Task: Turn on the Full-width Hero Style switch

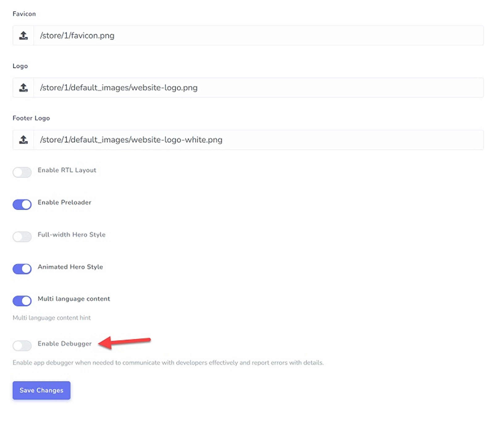Action: coord(22,237)
